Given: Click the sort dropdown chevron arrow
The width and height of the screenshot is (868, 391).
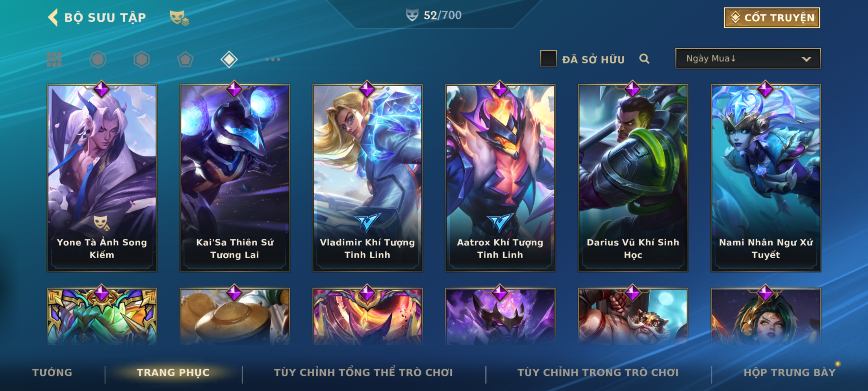Looking at the screenshot, I should click(806, 59).
